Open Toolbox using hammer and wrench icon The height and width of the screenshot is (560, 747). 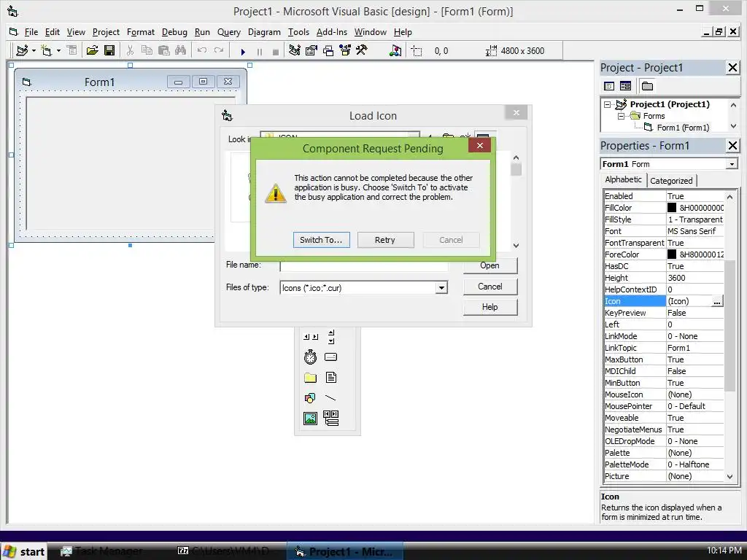362,50
